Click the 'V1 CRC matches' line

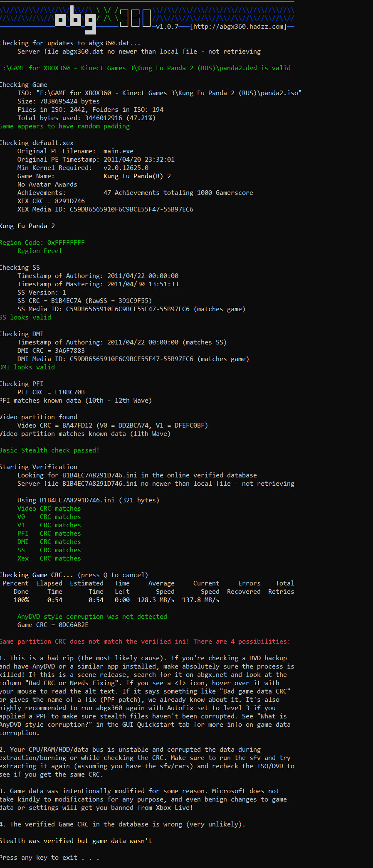coord(49,525)
